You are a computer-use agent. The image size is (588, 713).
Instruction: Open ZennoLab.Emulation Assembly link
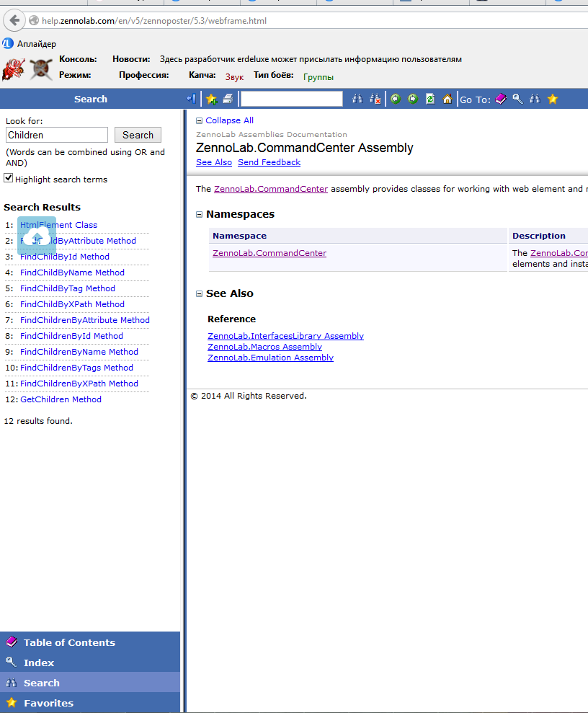click(x=270, y=358)
